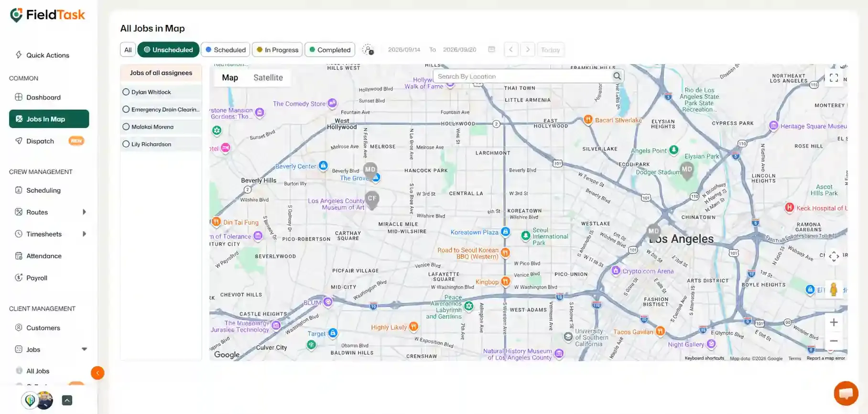The image size is (868, 414).
Task: Click the Today button
Action: coord(550,49)
